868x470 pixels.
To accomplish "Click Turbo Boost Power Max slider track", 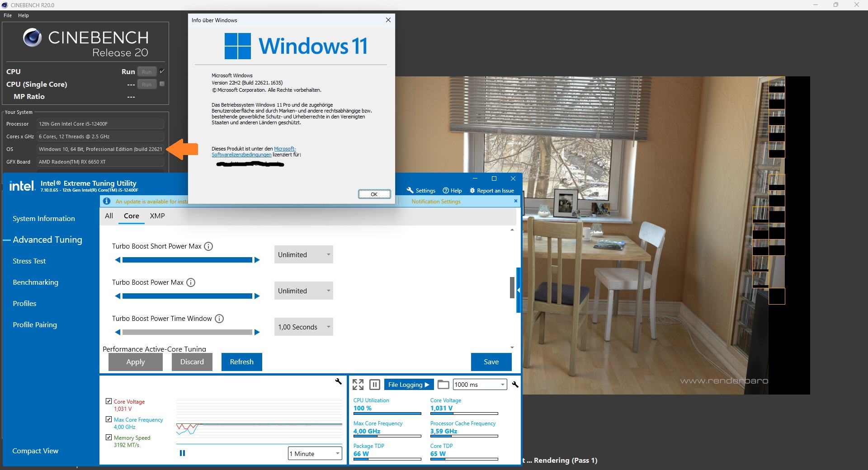I will pyautogui.click(x=187, y=296).
